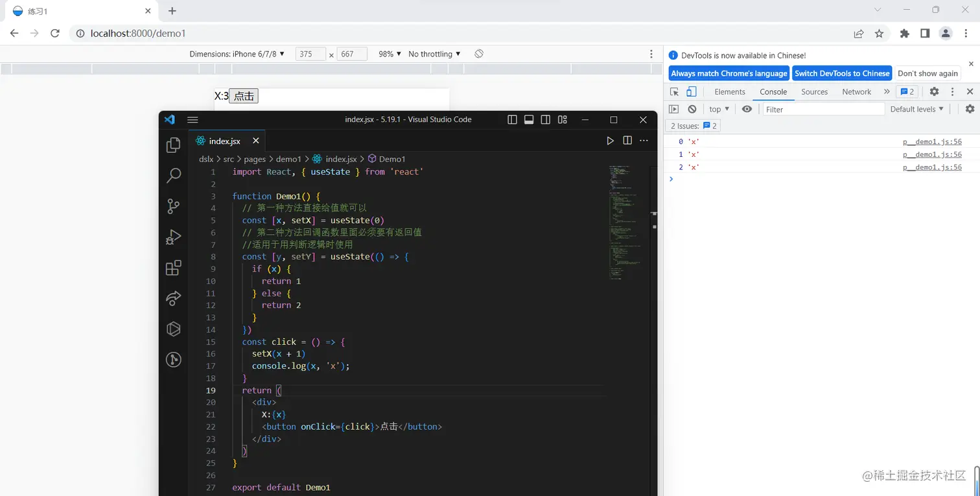Open Chrome three-dot main menu
Image resolution: width=980 pixels, height=496 pixels.
click(x=966, y=34)
